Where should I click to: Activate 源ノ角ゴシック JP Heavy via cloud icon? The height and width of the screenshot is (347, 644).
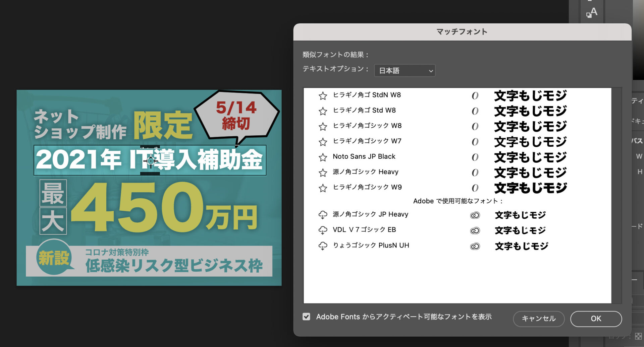pyautogui.click(x=323, y=215)
